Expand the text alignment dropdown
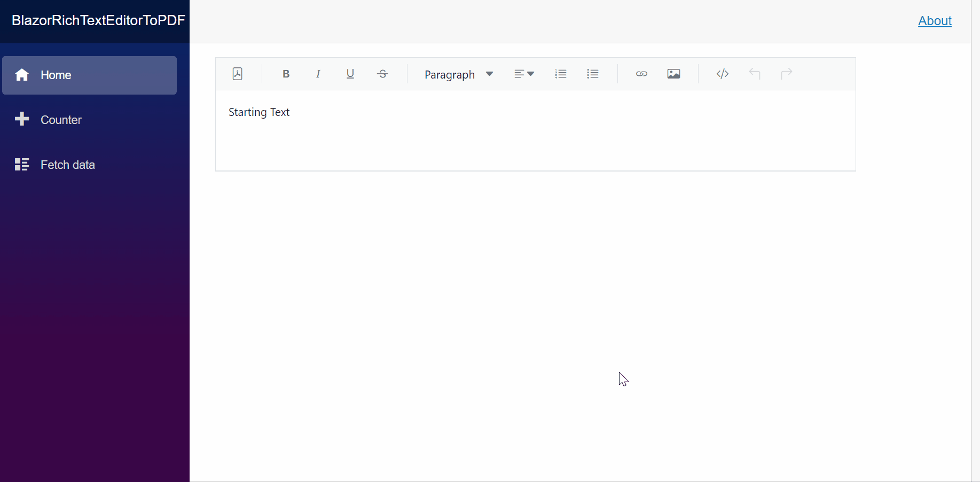This screenshot has height=482, width=980. (524, 74)
